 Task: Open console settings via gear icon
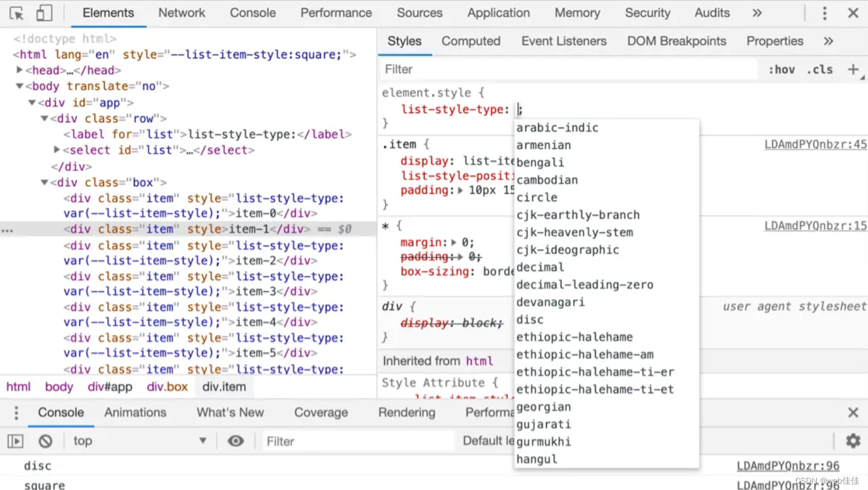(852, 441)
